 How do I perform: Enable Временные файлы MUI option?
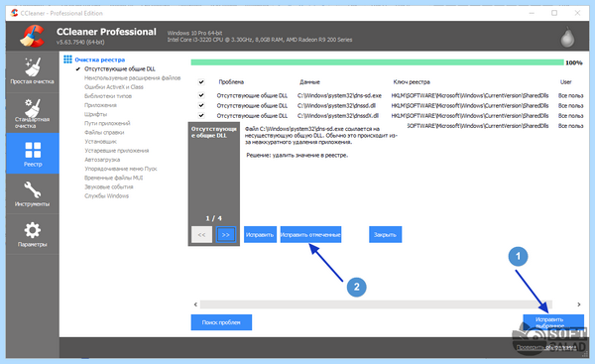tap(113, 178)
